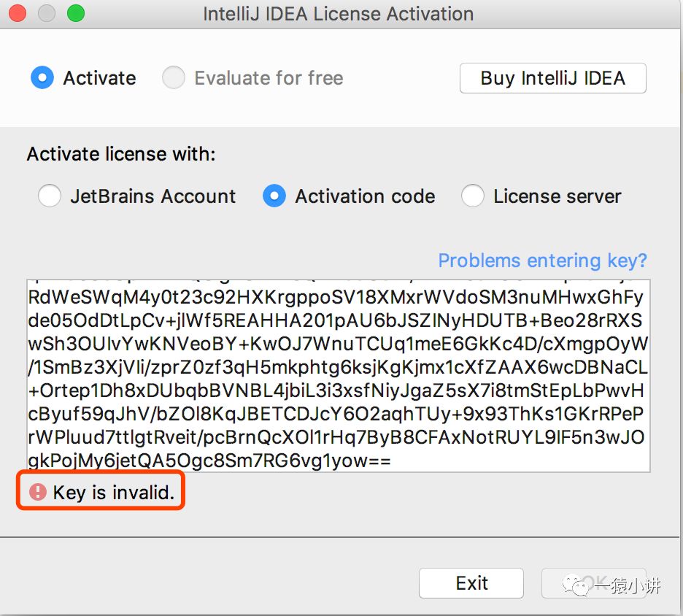Select the Activate radio option
The width and height of the screenshot is (683, 616).
point(42,78)
